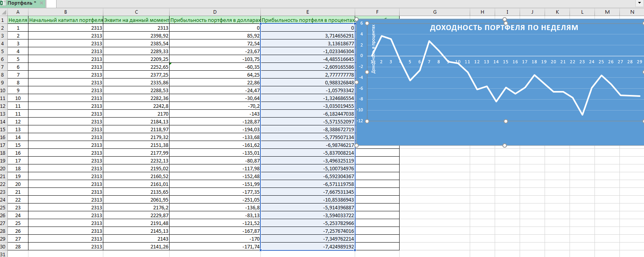This screenshot has height=257, width=644.
Task: Select column D header
Action: pyautogui.click(x=215, y=12)
